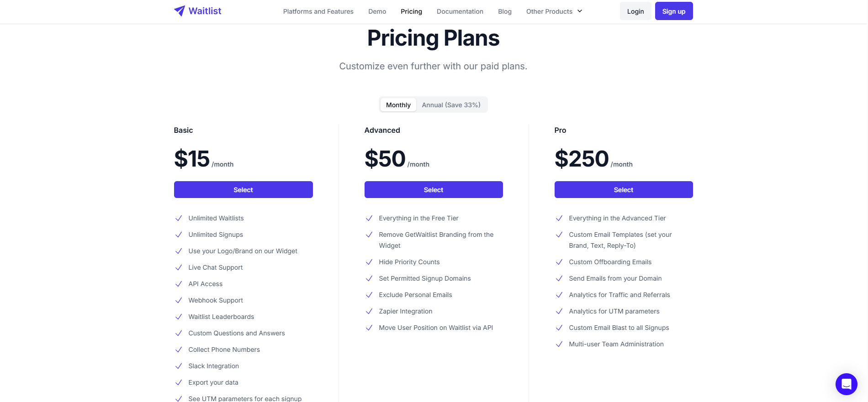The image size is (868, 402).
Task: Click the checkmark beside Multi-user Team Administration
Action: point(559,344)
